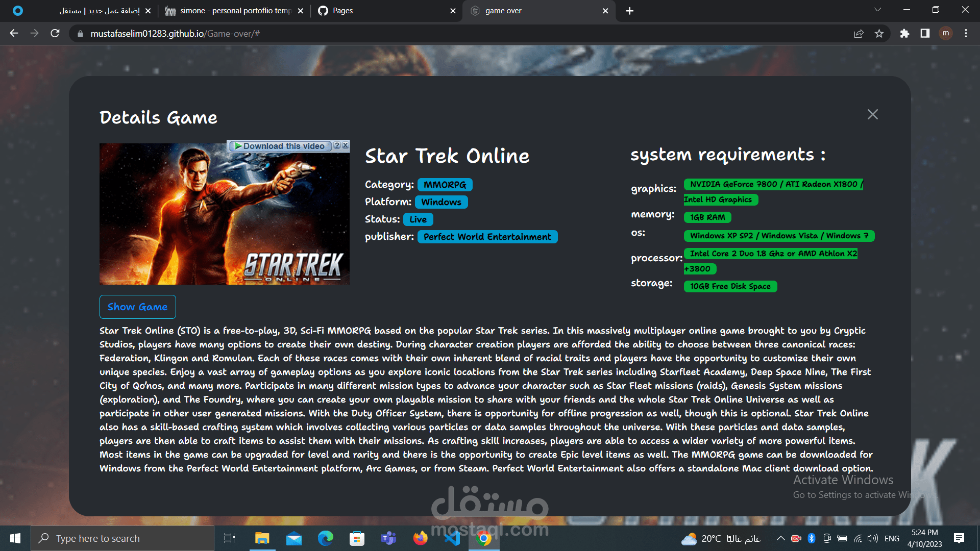
Task: Expand the tab search chevron
Action: pyautogui.click(x=877, y=10)
